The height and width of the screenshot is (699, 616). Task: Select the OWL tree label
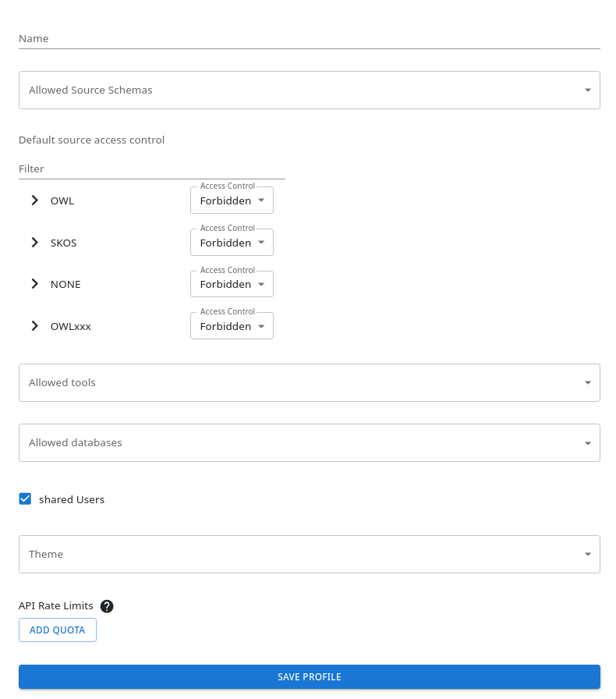(x=62, y=201)
